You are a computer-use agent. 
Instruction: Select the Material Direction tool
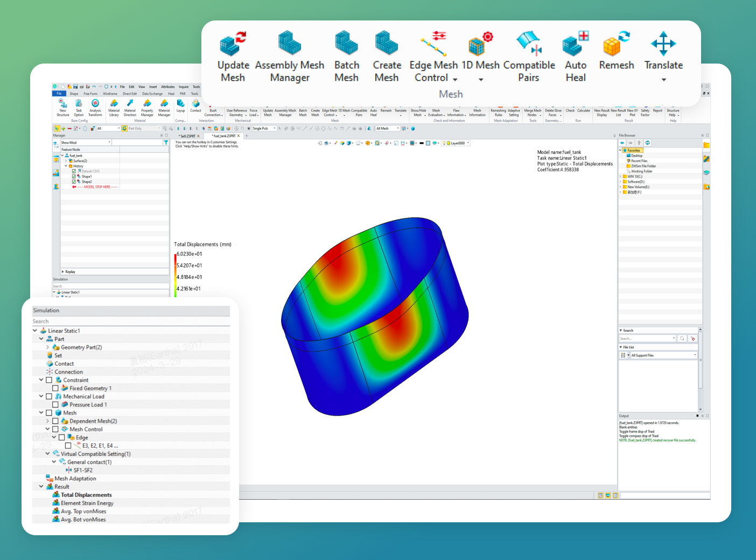[130, 106]
